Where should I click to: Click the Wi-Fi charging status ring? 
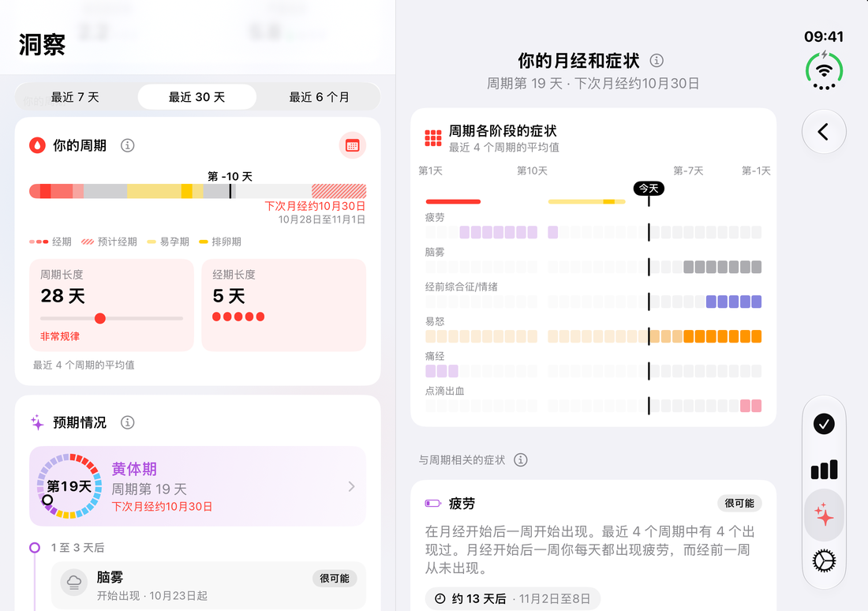coord(824,70)
